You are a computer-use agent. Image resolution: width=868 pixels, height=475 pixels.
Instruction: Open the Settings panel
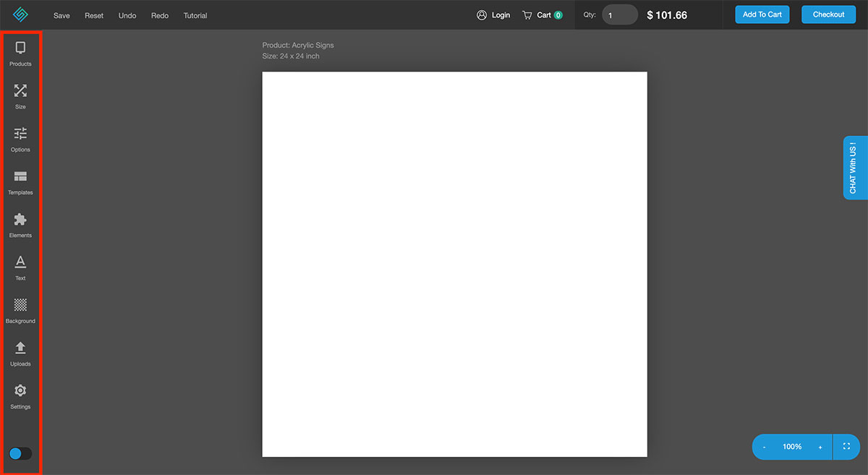pyautogui.click(x=20, y=396)
